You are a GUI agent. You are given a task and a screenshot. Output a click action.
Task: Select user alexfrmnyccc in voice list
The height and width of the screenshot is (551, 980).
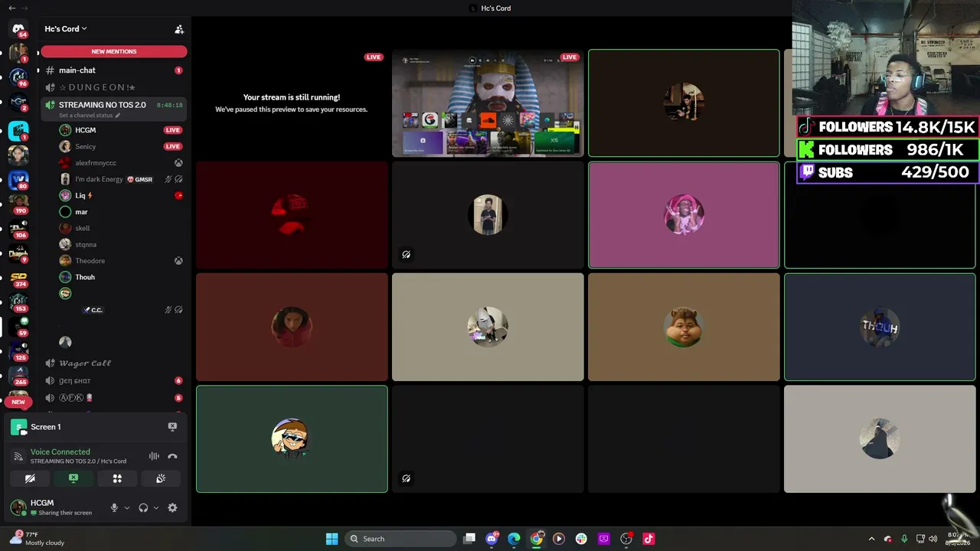pyautogui.click(x=96, y=163)
